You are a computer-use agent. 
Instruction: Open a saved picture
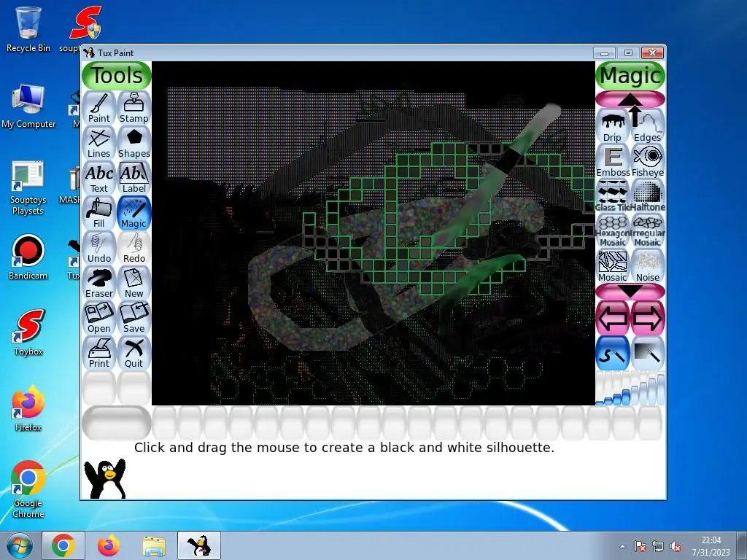(x=99, y=319)
